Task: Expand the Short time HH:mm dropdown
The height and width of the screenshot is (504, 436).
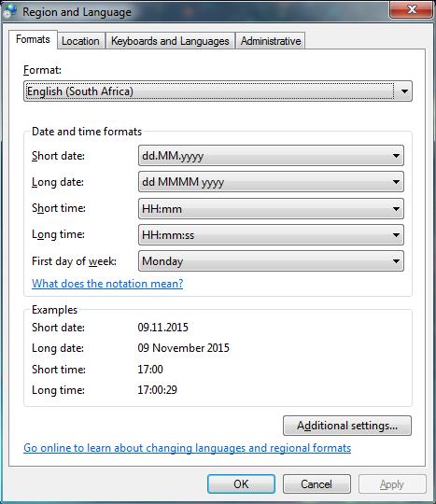Action: (271, 209)
